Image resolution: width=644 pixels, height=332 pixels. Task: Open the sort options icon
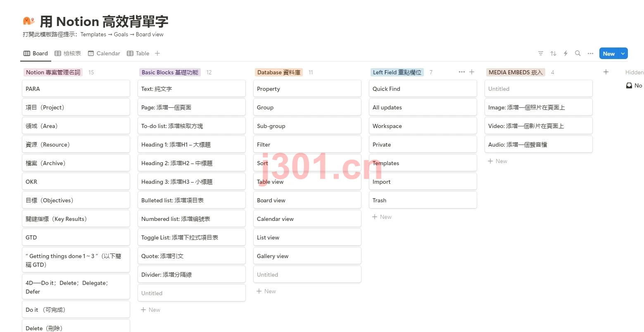pos(553,53)
